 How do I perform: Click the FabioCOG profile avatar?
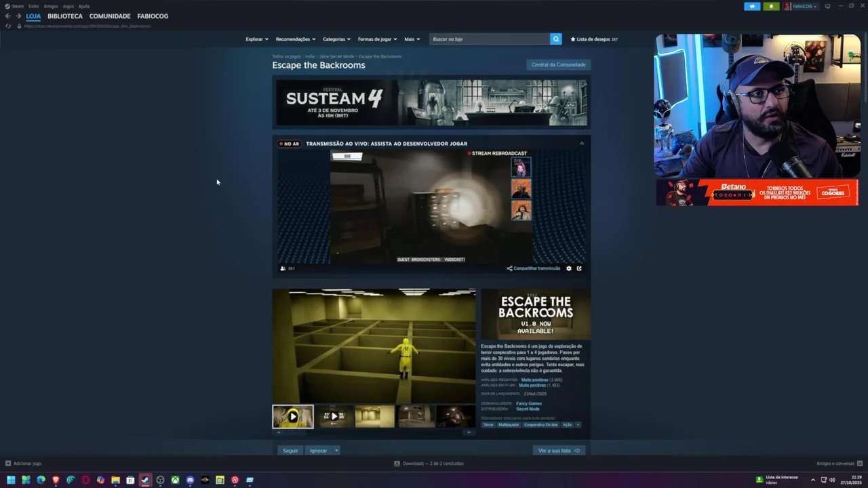tap(787, 6)
